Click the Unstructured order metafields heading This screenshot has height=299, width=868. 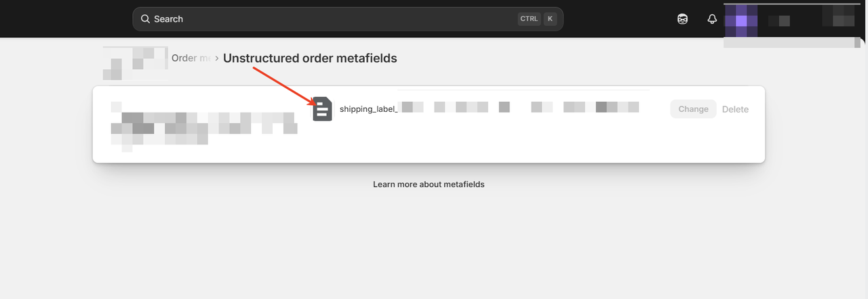310,58
